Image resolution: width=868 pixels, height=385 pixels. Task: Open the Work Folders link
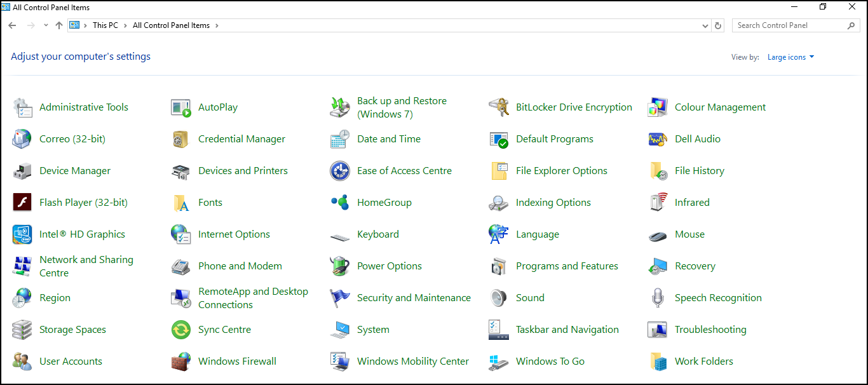click(704, 361)
